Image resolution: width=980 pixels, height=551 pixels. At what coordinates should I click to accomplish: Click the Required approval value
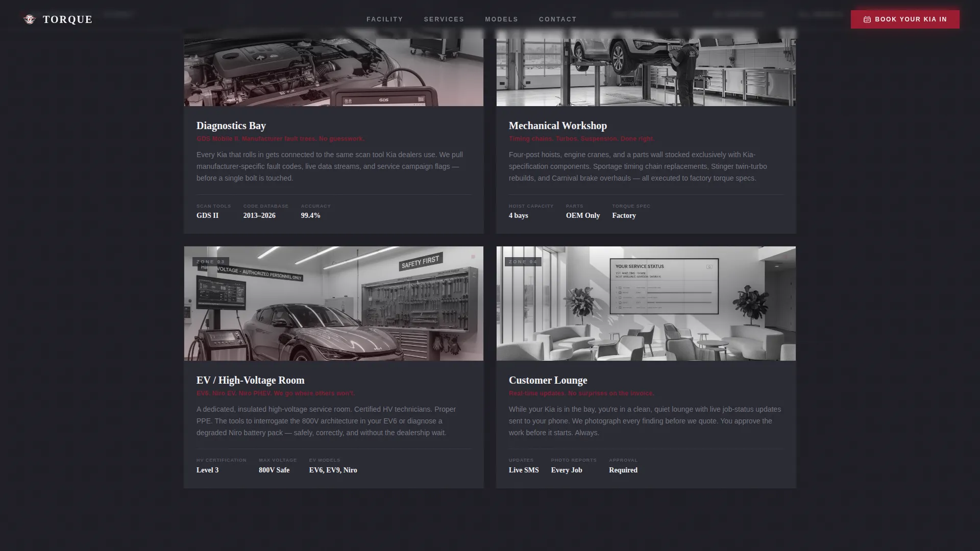coord(623,470)
